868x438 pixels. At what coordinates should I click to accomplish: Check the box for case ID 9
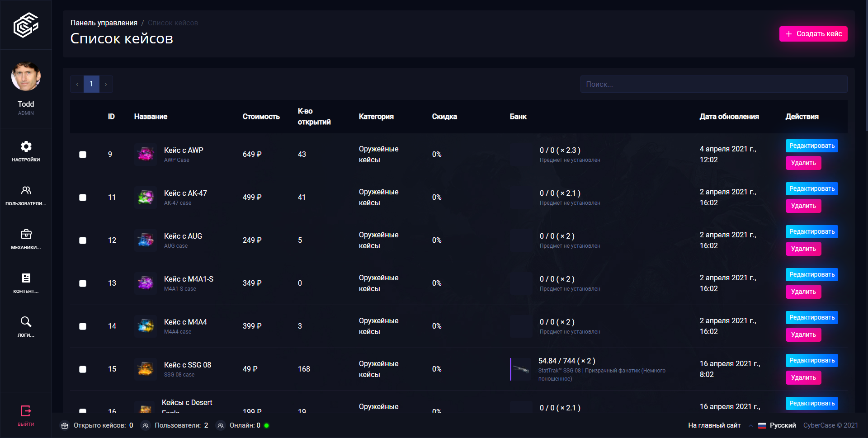pos(83,155)
